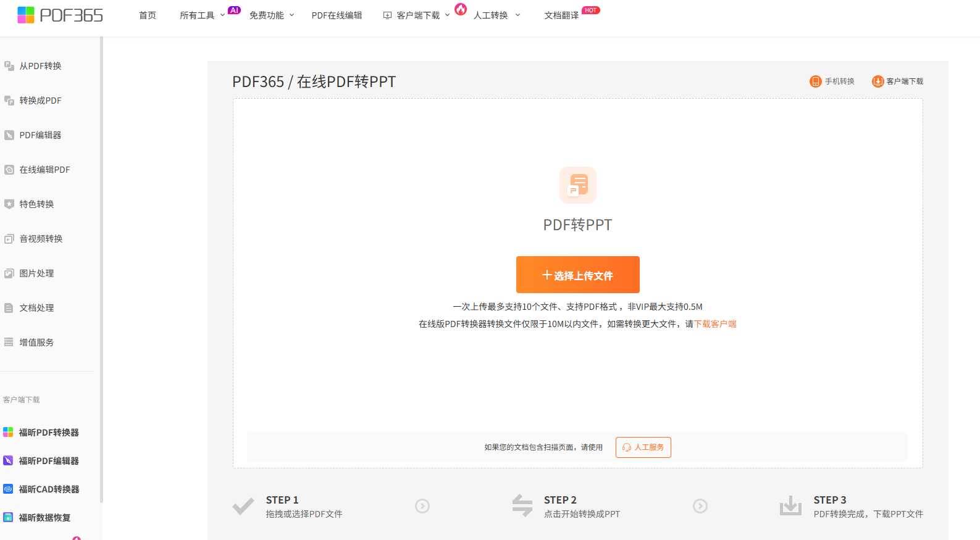Click the 在线编辑PDF sidebar icon
The width and height of the screenshot is (980, 540).
coord(9,170)
